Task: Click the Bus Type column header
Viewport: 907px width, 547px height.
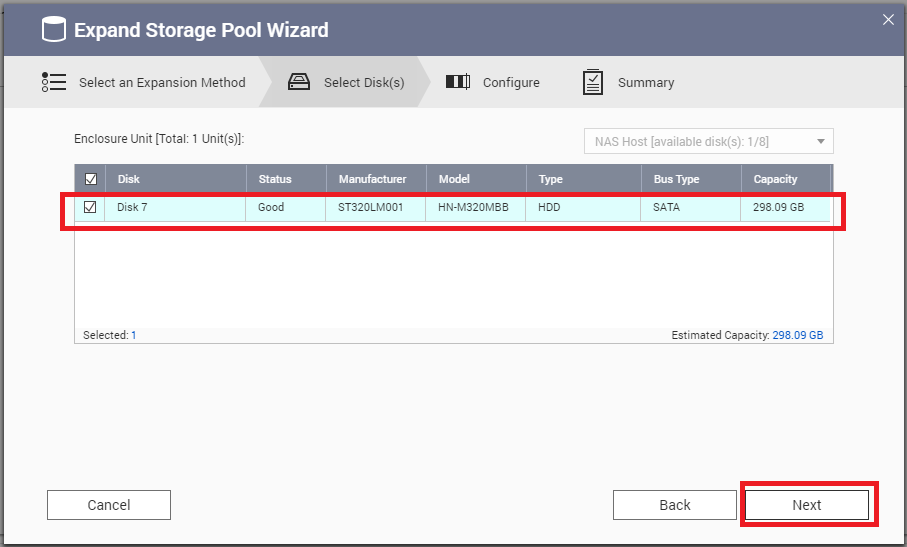Action: (676, 180)
